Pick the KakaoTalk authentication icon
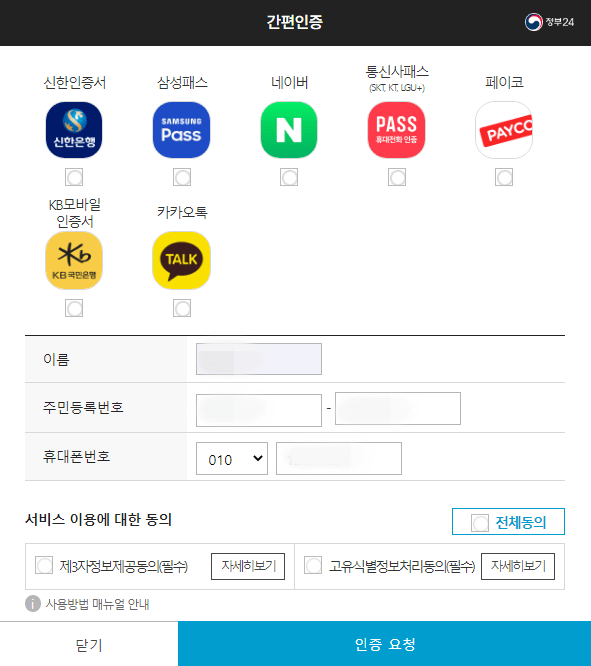 point(181,260)
